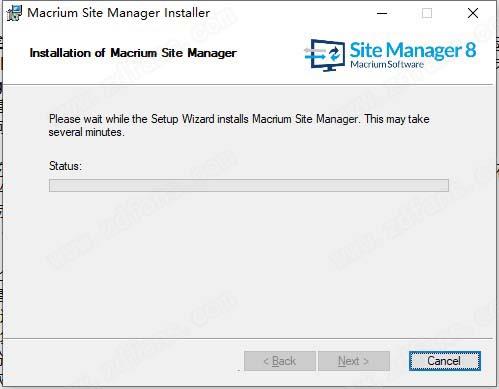Click the disabled Next button
Screen dimensions: 499x389
pos(354,361)
